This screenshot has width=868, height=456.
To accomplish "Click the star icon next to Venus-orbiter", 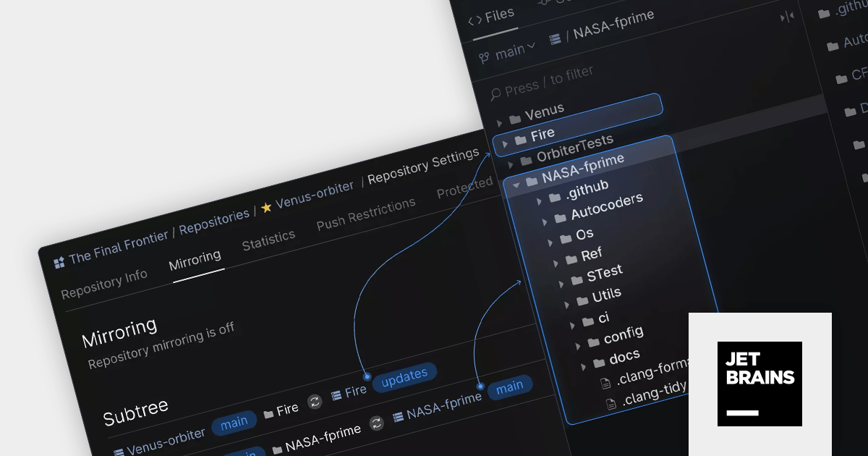I will 266,208.
